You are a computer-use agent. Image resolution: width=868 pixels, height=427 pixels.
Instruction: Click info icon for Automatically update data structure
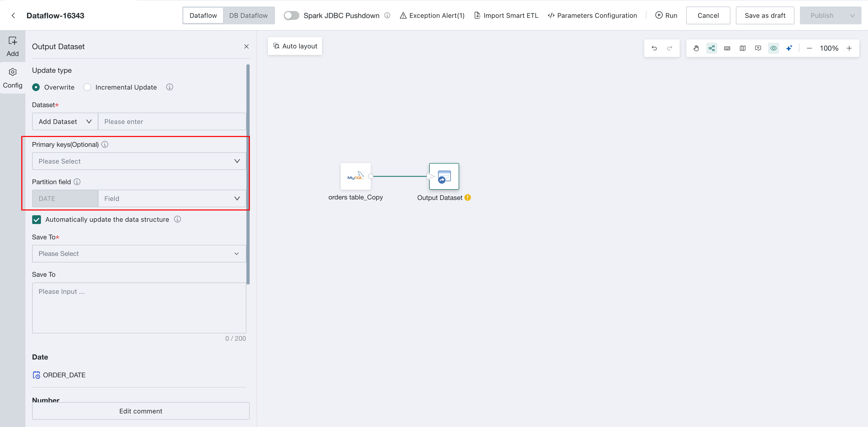tap(177, 219)
